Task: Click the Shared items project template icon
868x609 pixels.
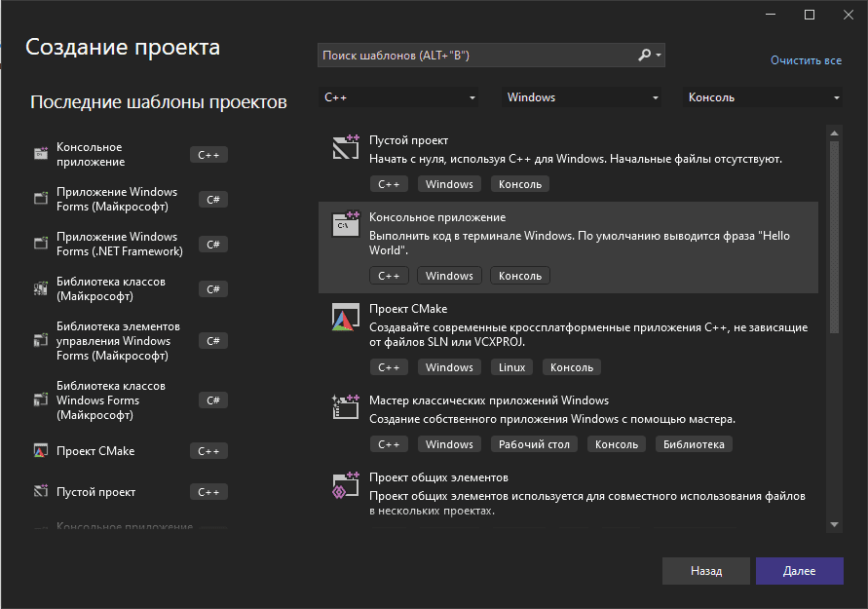Action: pyautogui.click(x=346, y=485)
